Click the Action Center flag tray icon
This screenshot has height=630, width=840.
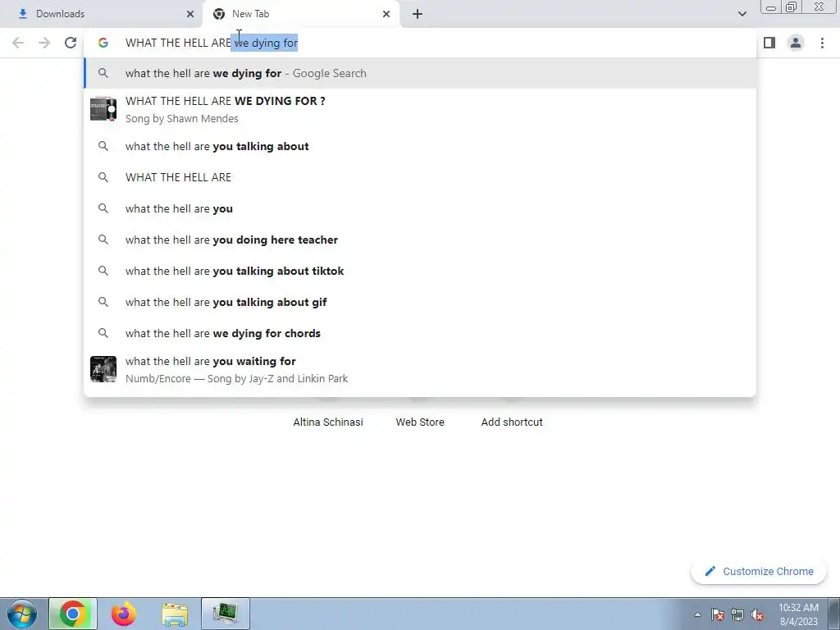pos(718,614)
